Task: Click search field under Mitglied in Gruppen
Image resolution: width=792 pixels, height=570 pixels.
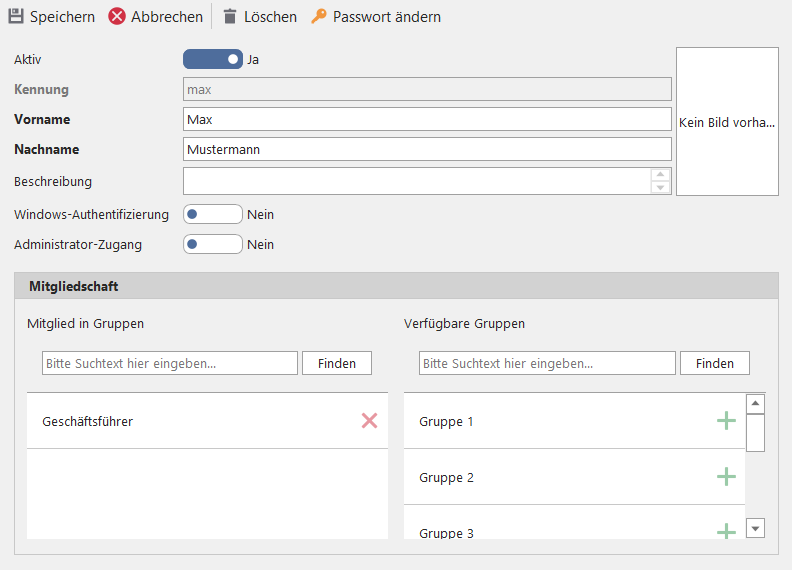Action: click(x=170, y=363)
